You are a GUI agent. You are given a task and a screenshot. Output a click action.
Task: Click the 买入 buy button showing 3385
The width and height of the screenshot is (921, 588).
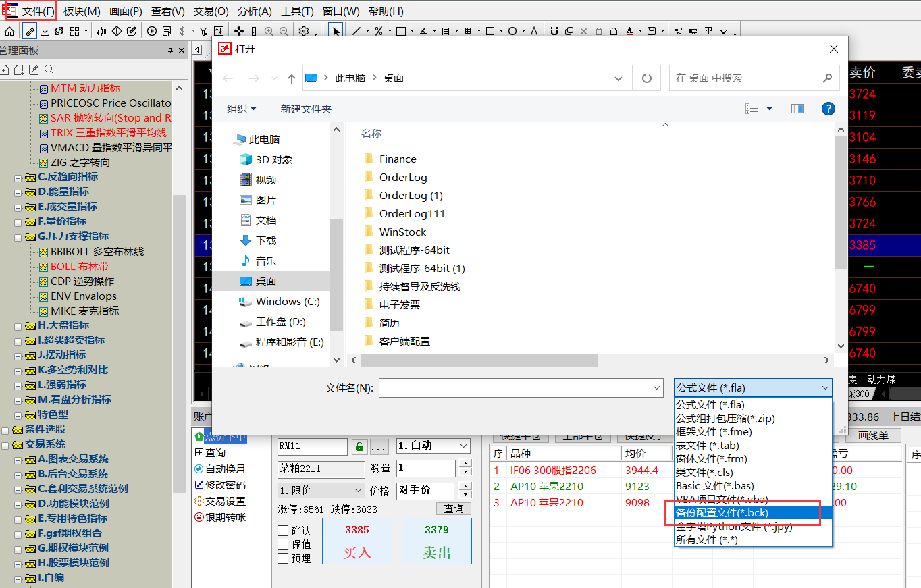pos(357,541)
